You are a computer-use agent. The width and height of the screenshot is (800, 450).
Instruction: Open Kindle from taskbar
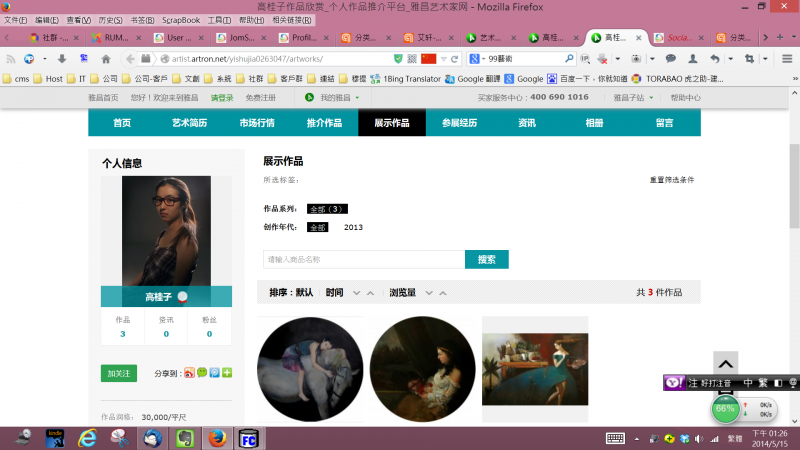coord(55,438)
